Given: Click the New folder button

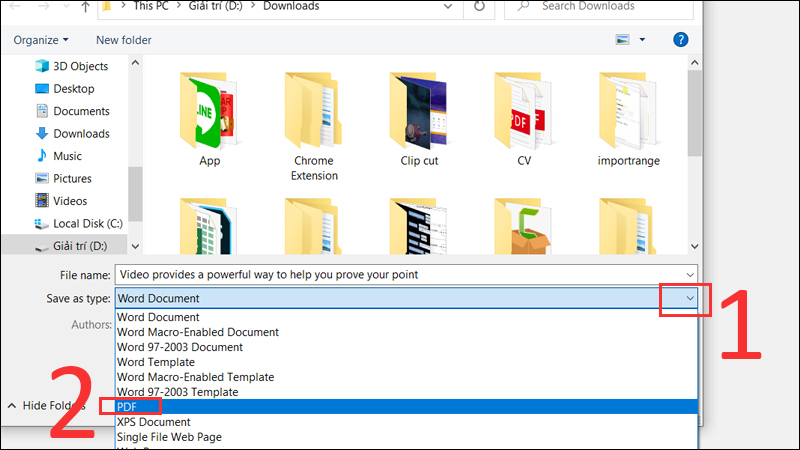Looking at the screenshot, I should (x=123, y=40).
